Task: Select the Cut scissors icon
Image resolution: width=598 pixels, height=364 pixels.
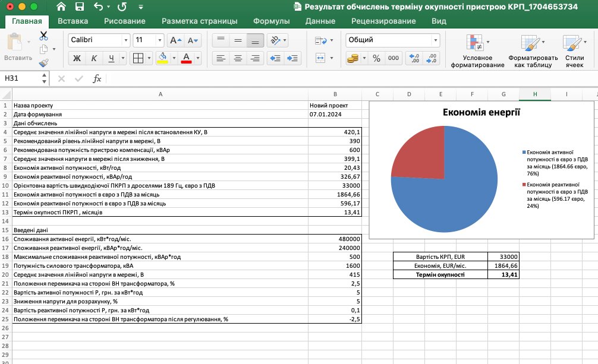Action: (x=43, y=36)
